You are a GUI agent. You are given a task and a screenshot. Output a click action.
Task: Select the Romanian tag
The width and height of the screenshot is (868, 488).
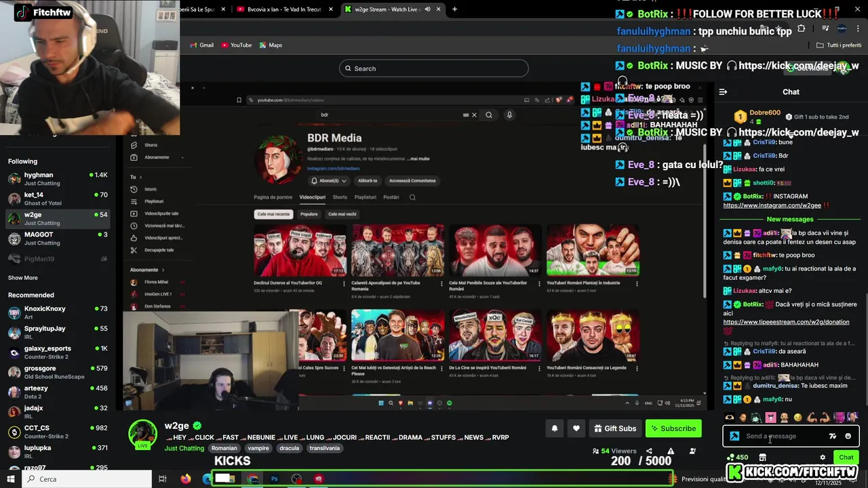[224, 448]
